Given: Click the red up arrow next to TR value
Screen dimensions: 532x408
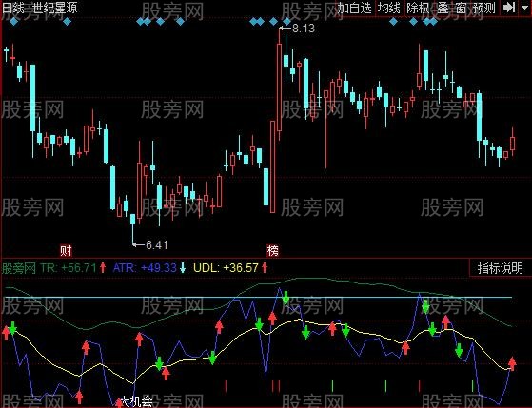Looking at the screenshot, I should [103, 268].
